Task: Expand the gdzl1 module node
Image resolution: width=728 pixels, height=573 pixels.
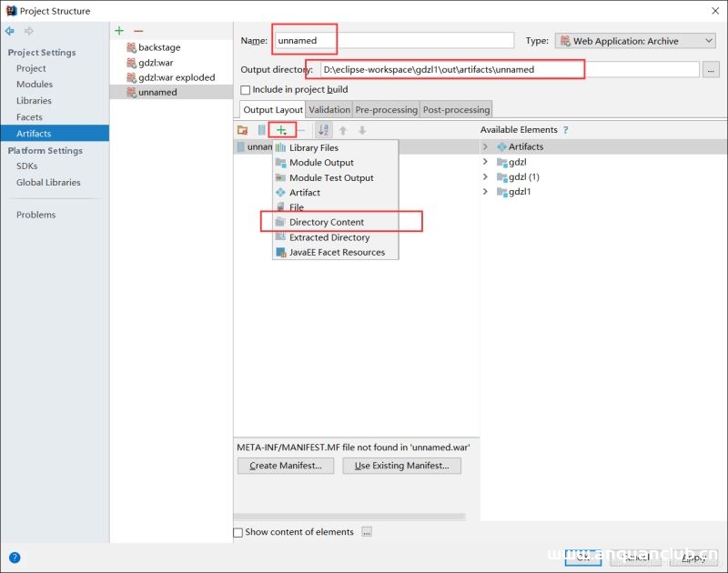Action: click(485, 192)
